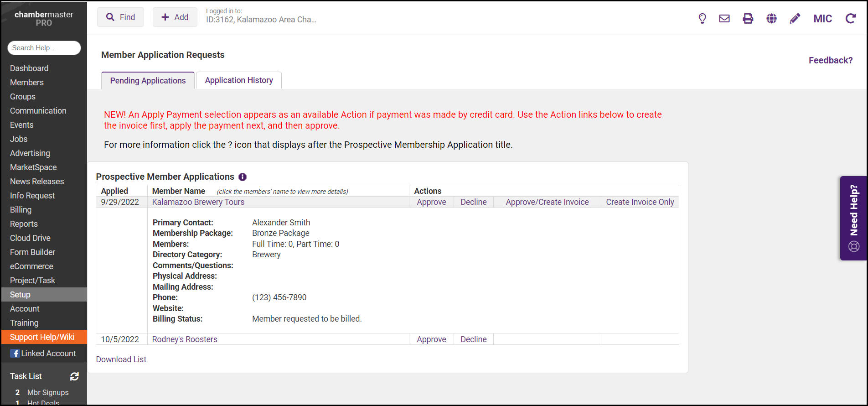Open Training menu item
Image resolution: width=868 pixels, height=406 pixels.
(x=24, y=323)
